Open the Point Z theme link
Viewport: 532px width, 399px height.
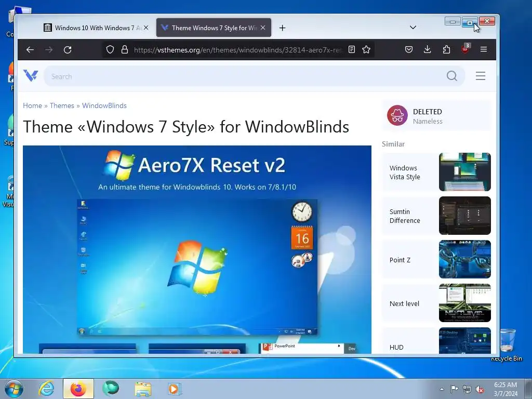[x=400, y=260]
